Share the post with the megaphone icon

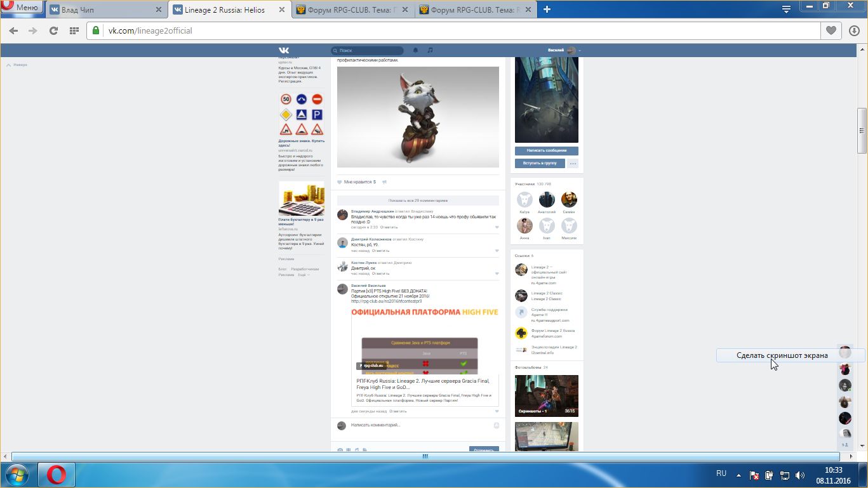(384, 182)
